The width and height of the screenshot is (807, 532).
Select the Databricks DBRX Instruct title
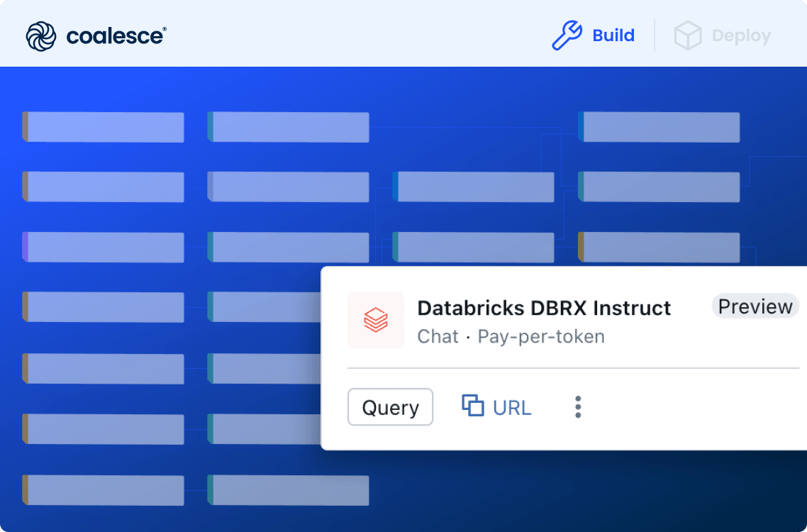click(544, 308)
